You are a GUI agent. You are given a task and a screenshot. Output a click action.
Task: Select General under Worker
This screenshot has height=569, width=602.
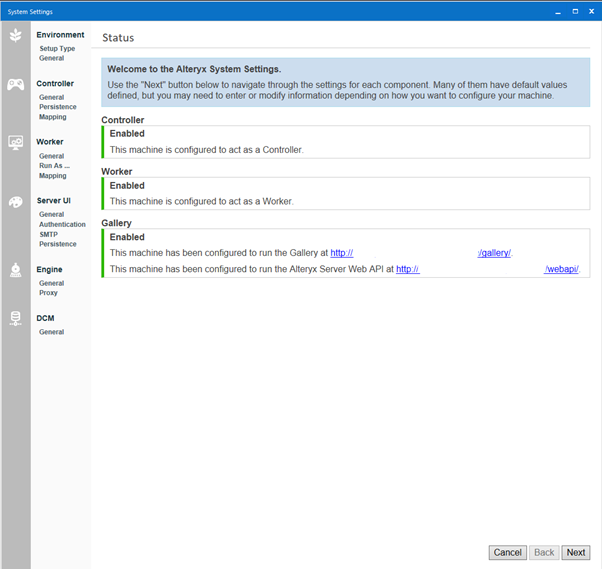pos(51,156)
